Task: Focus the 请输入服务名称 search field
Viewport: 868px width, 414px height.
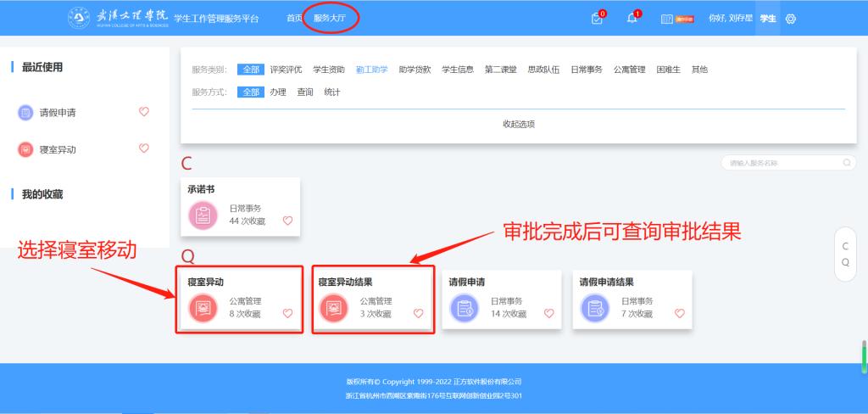Action: [x=780, y=163]
